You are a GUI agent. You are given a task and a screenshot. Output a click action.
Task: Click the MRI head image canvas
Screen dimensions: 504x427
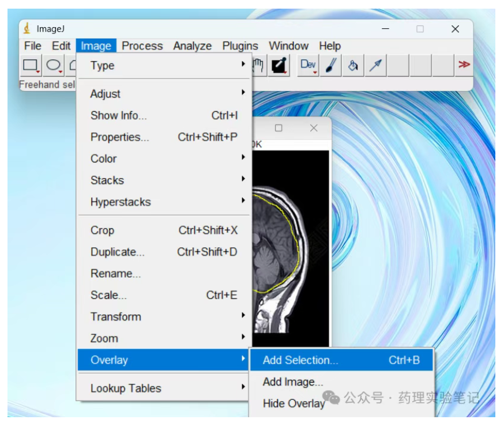(291, 248)
